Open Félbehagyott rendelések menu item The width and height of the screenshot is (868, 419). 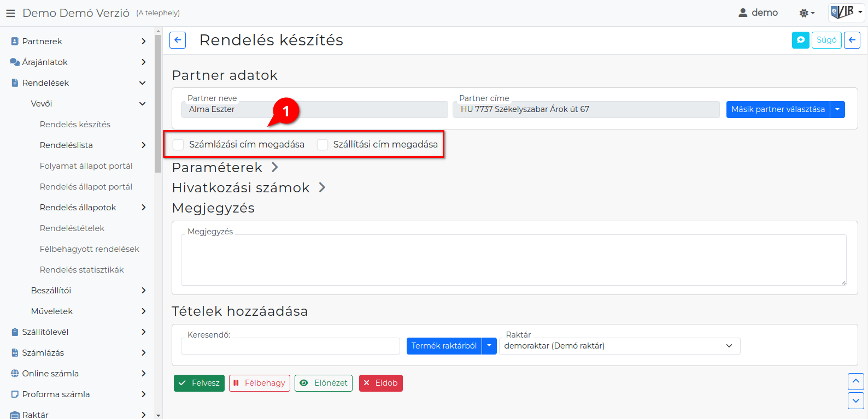coord(89,249)
